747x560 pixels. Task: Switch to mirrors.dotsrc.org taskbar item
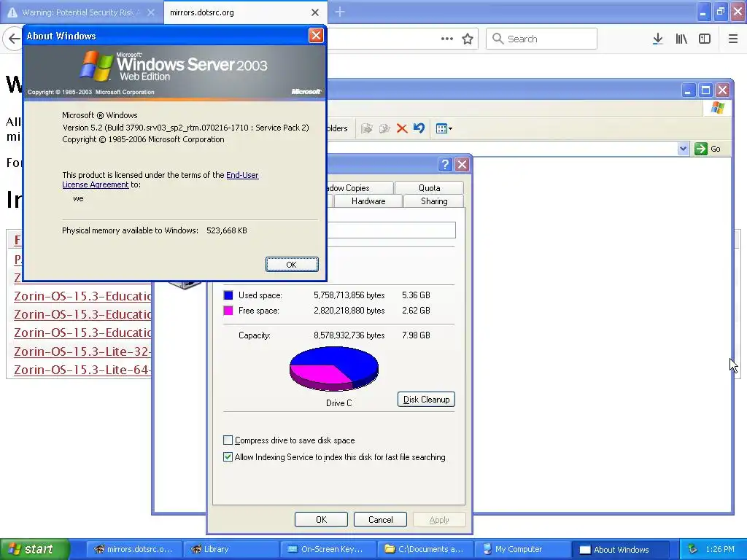[x=134, y=549]
